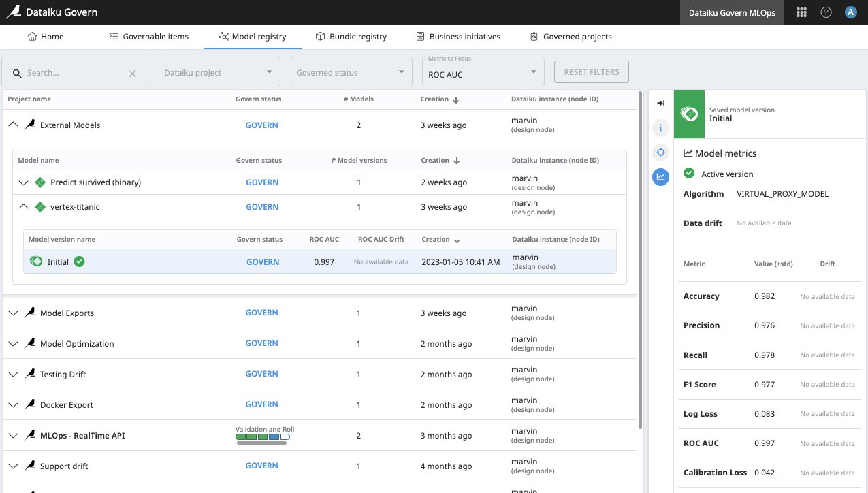Image resolution: width=868 pixels, height=493 pixels.
Task: Open the help menu icon
Action: tap(826, 12)
